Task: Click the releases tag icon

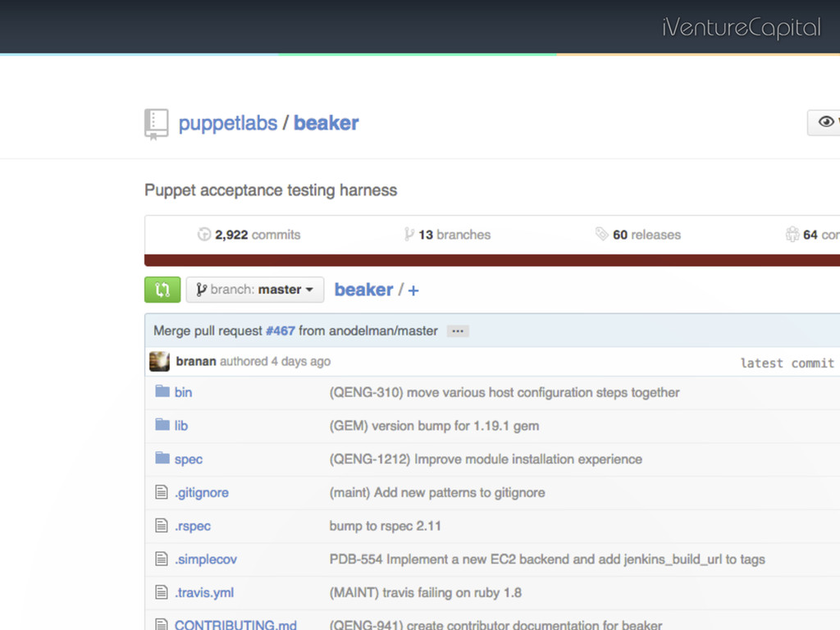Action: tap(601, 234)
